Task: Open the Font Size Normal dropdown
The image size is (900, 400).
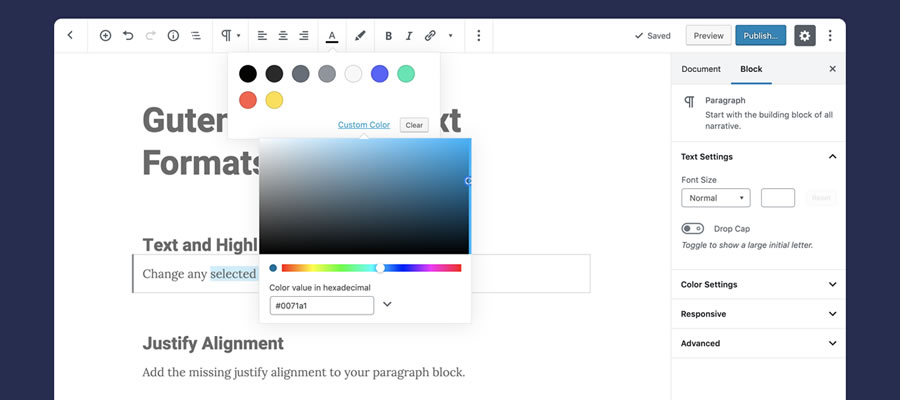Action: point(715,198)
